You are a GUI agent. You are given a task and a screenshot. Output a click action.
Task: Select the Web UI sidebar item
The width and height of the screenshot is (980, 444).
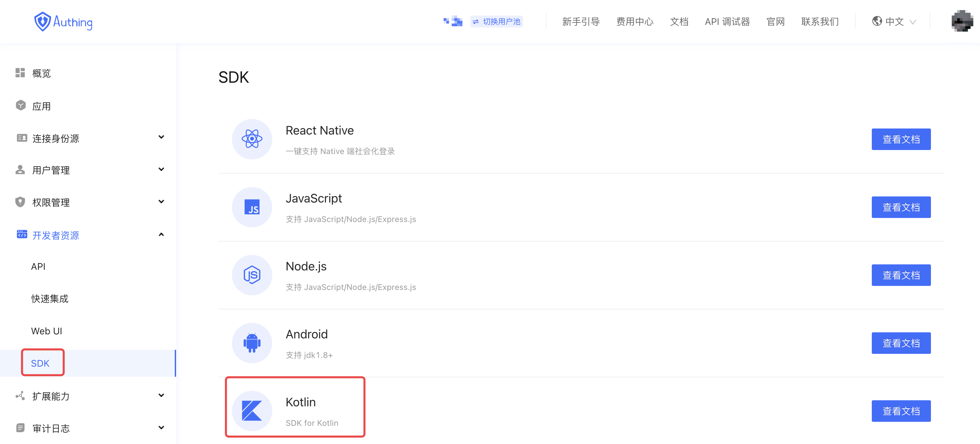(46, 331)
